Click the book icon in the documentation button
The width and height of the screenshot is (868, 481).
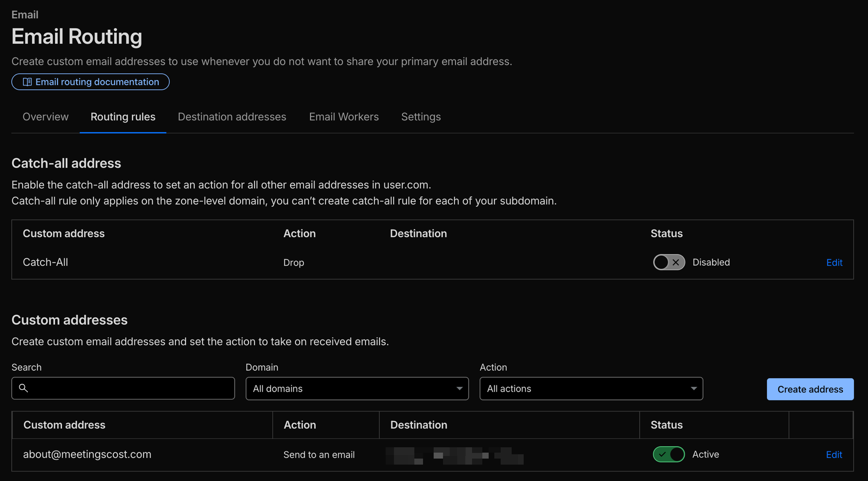point(27,82)
